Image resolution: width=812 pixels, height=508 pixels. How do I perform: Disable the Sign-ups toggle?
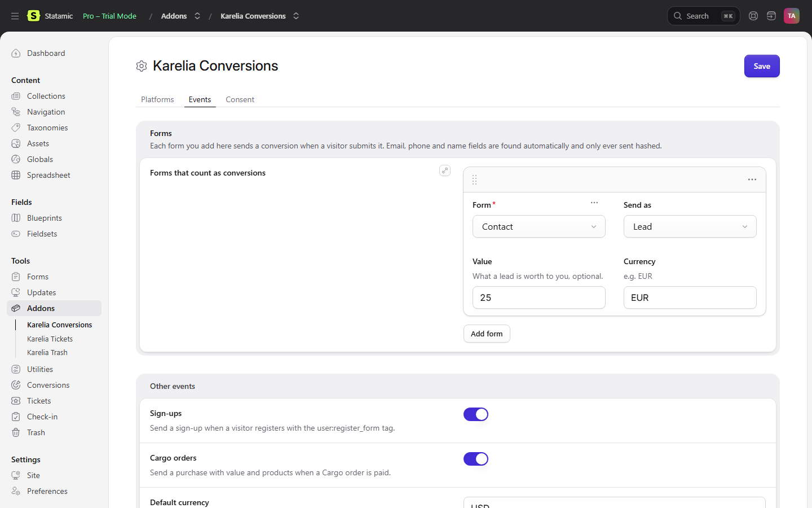tap(476, 414)
